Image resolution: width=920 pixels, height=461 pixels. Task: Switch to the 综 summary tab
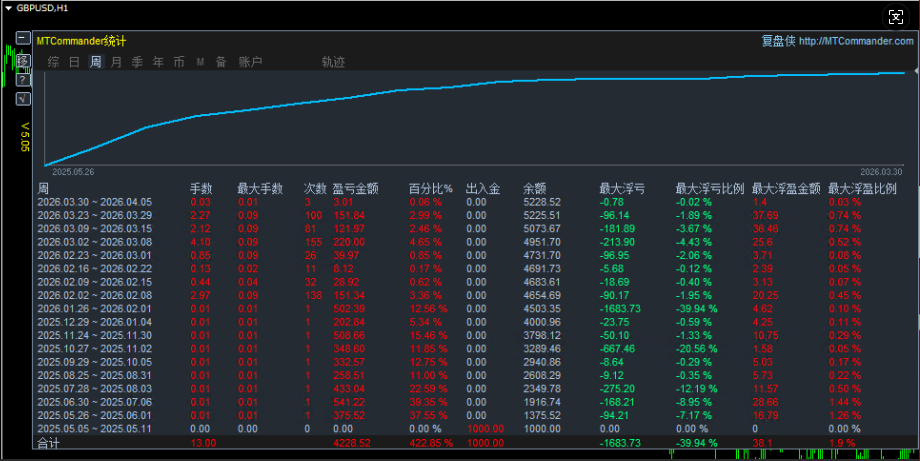pos(53,62)
